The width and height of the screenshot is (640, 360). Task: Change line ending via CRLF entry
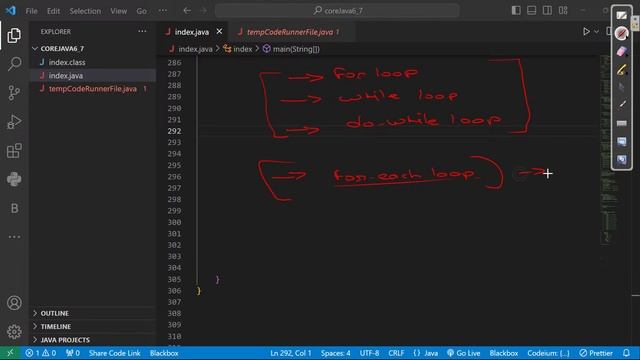396,353
